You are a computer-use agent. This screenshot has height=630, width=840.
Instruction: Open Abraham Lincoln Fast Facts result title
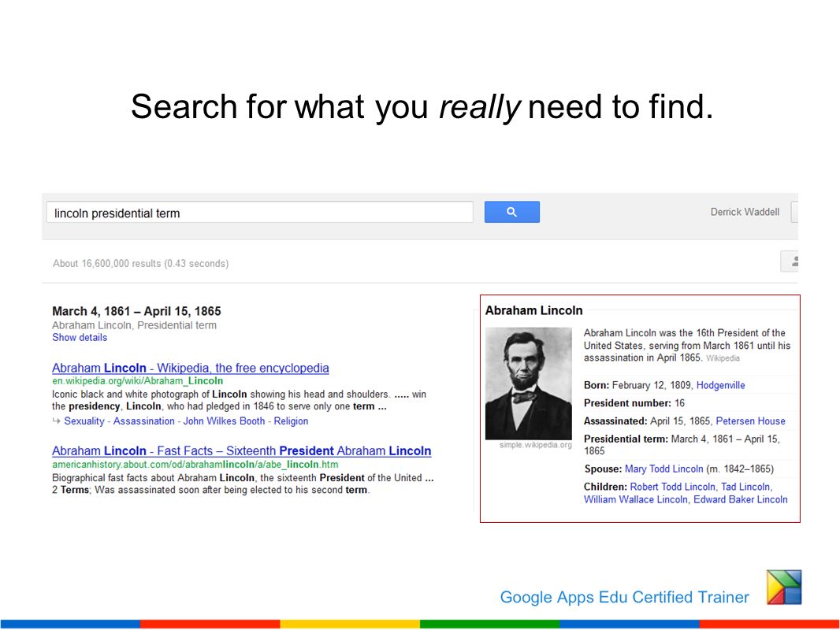pos(242,450)
